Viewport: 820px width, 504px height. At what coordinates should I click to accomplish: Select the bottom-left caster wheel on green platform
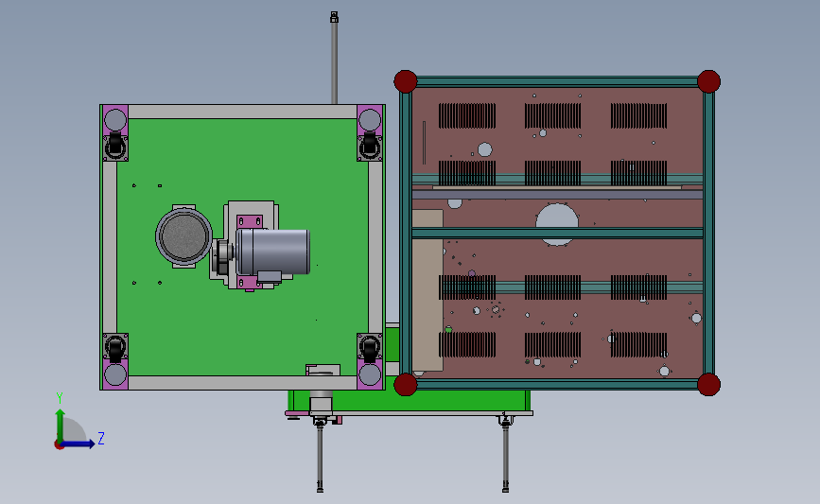point(115,348)
